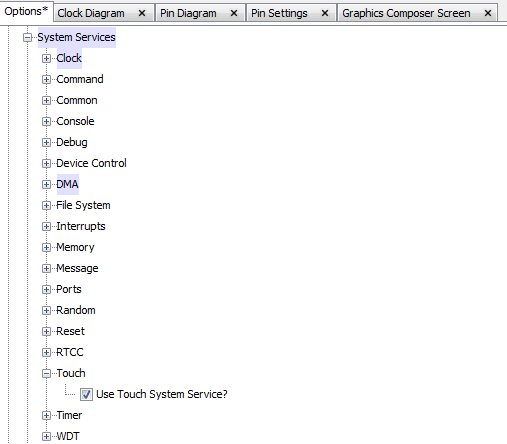Screen dimensions: 507x444
Task: Expand the Clock node
Action: click(x=46, y=59)
